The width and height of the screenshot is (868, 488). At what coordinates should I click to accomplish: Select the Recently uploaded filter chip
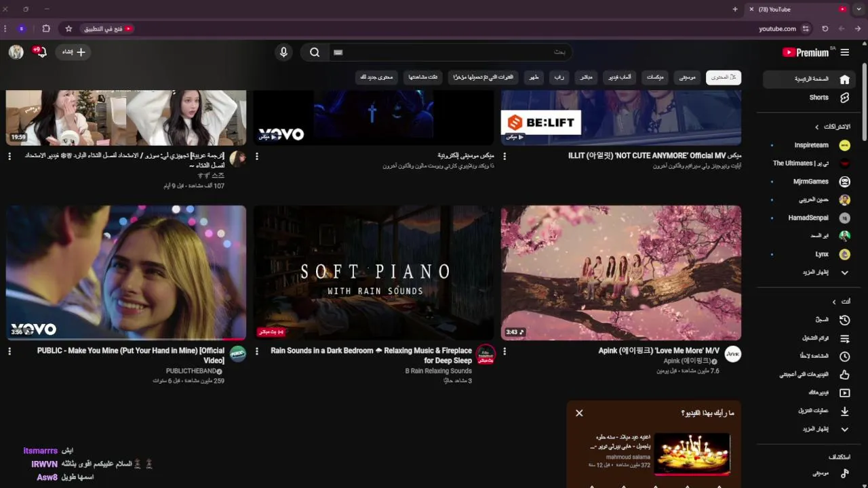pos(484,77)
